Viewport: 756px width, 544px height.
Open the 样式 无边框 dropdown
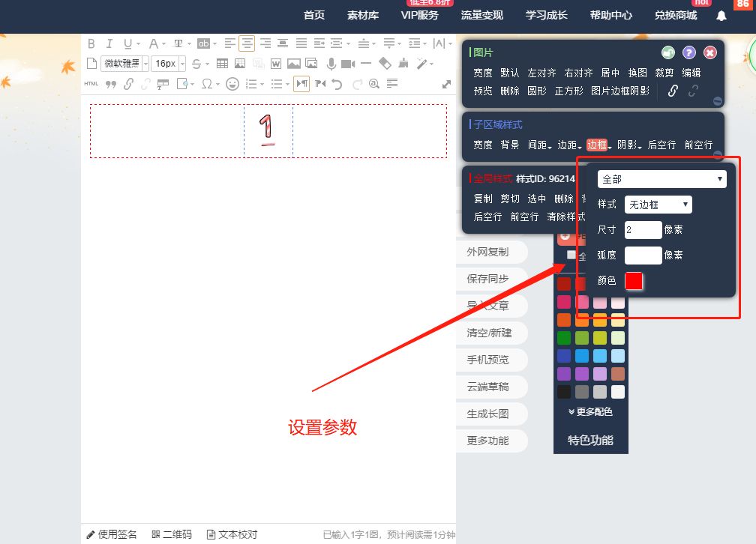(658, 205)
